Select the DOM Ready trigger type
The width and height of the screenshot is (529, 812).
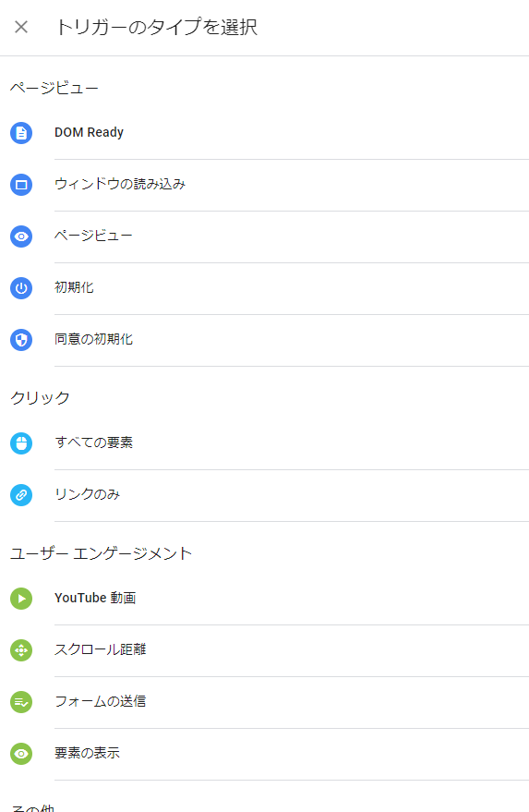(264, 133)
